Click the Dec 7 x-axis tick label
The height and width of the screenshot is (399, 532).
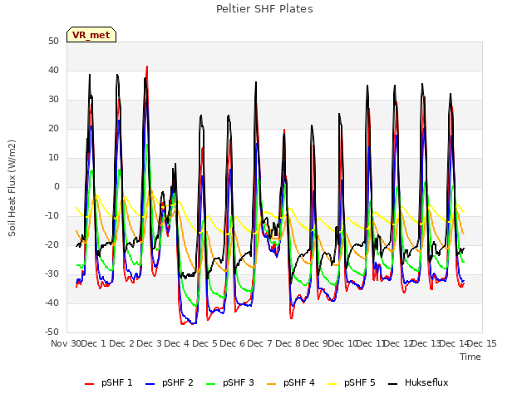tap(260, 343)
